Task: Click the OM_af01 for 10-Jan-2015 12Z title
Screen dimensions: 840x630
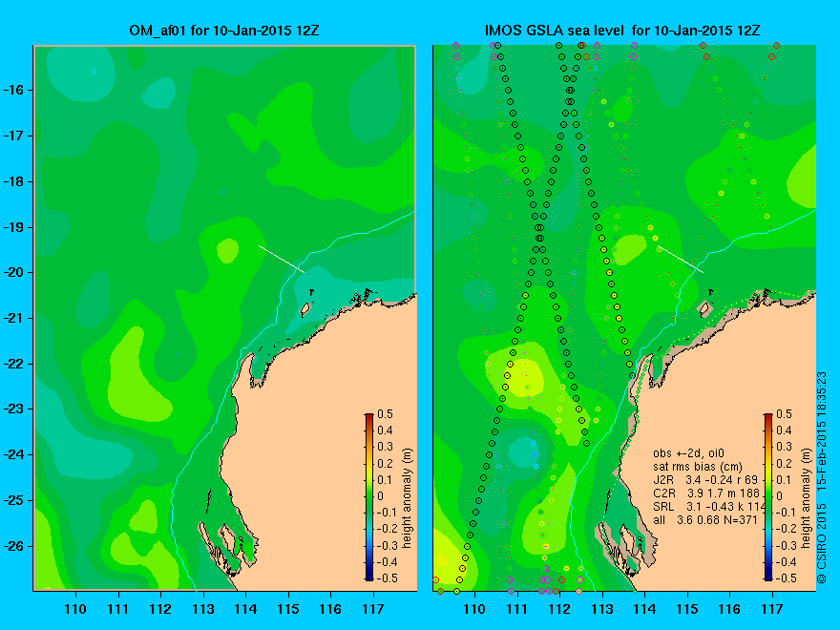Action: pos(224,31)
